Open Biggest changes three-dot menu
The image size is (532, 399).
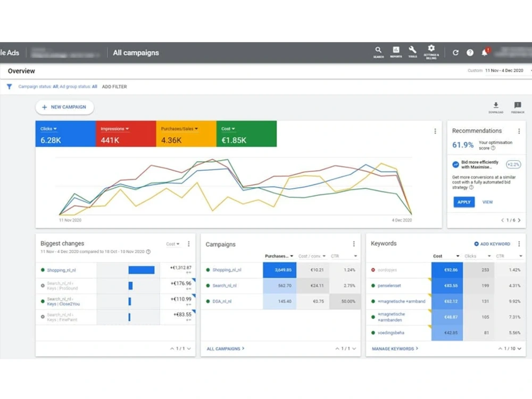189,244
